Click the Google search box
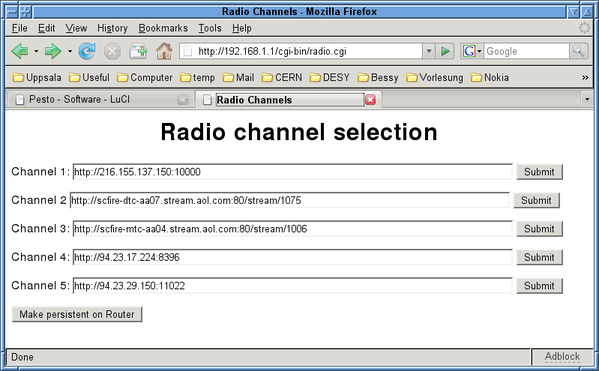599x371 pixels. (526, 51)
